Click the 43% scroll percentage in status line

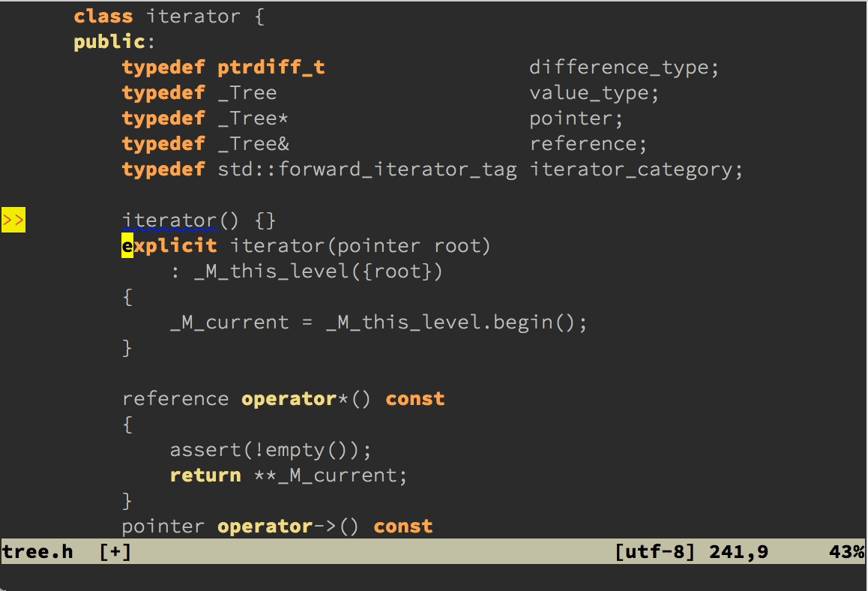(846, 552)
